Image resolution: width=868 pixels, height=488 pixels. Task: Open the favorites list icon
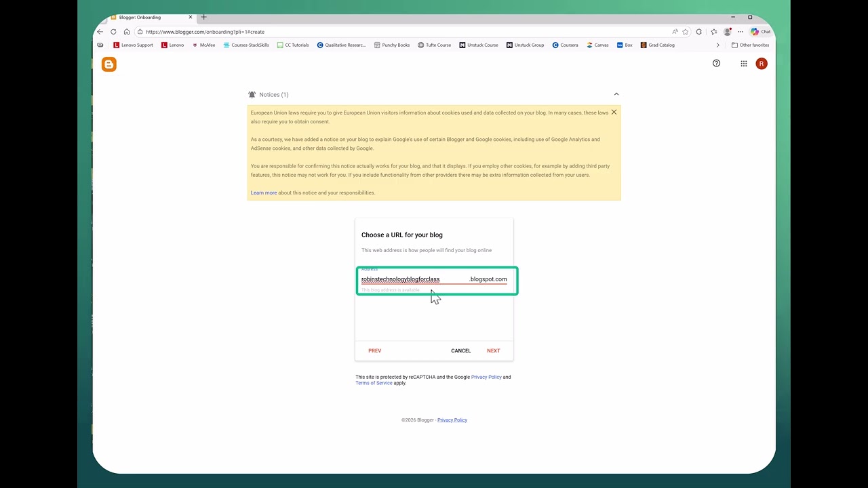pyautogui.click(x=714, y=32)
